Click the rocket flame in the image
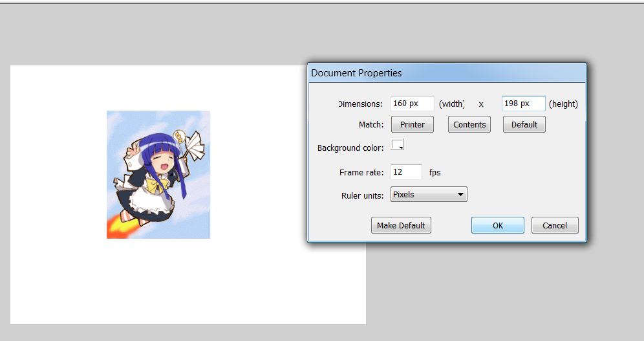 tap(120, 228)
